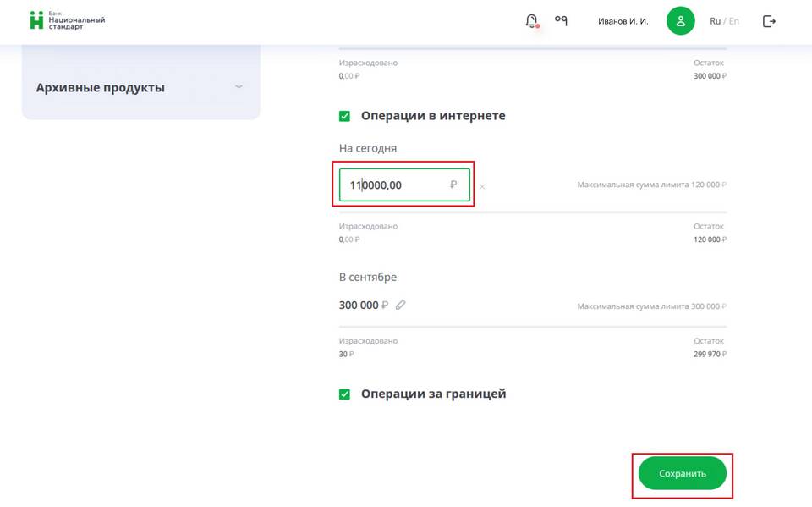Toggle the Операции за границей checkbox
The image size is (812, 507).
[345, 394]
